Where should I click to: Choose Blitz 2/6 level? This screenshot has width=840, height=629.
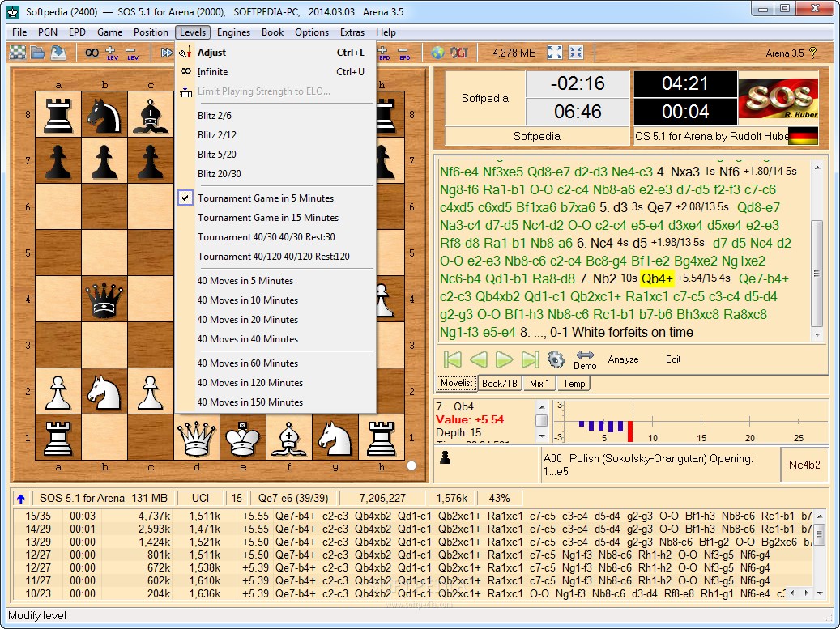pyautogui.click(x=275, y=115)
